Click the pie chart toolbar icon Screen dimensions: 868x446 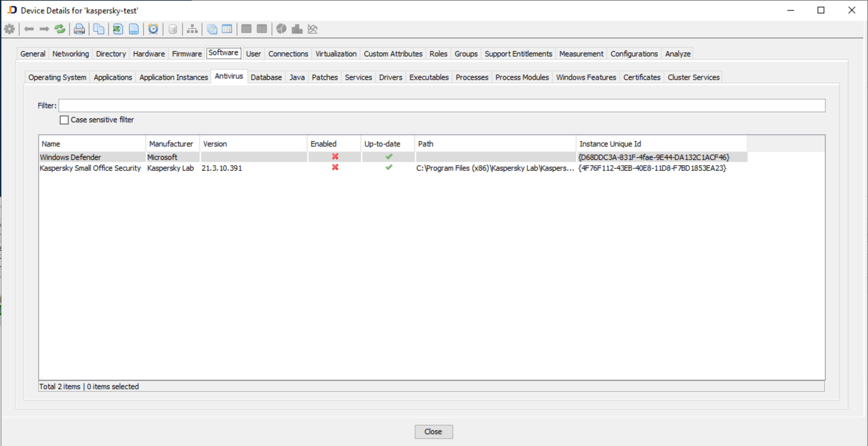(281, 29)
